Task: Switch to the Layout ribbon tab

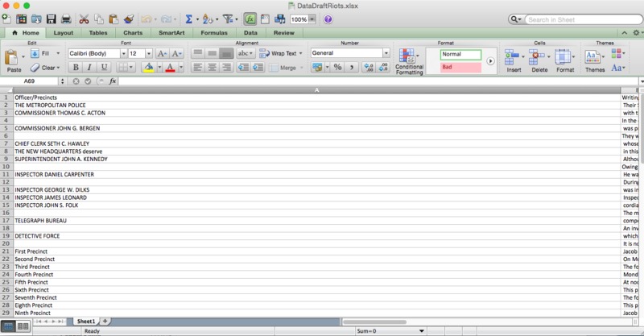Action: point(64,33)
